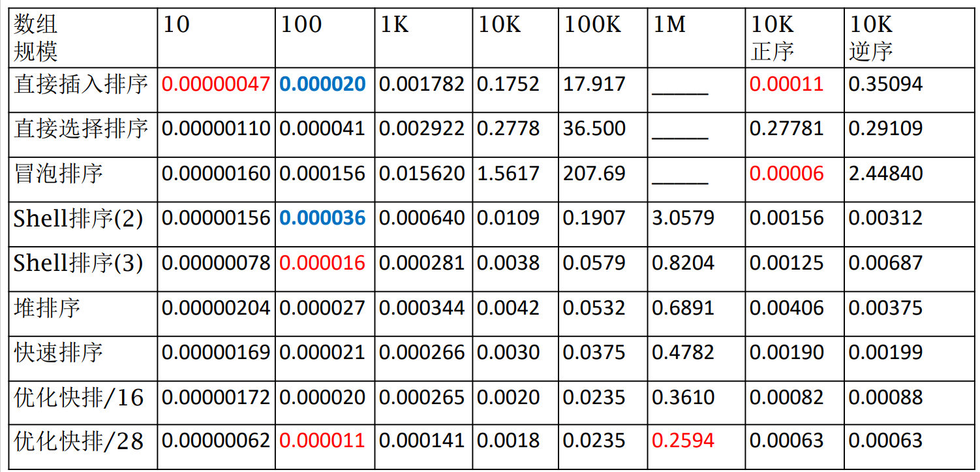
Task: Click the 优化快排/28 row label
Action: [x=79, y=441]
